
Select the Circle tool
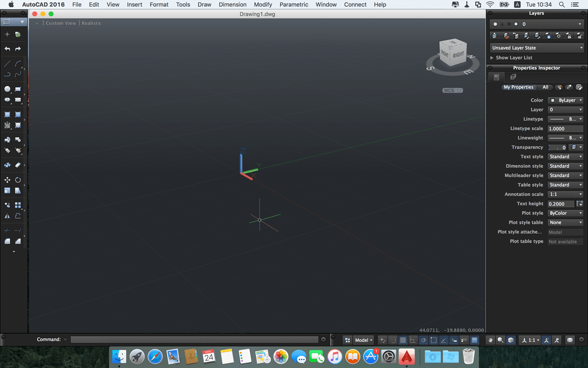tap(7, 89)
